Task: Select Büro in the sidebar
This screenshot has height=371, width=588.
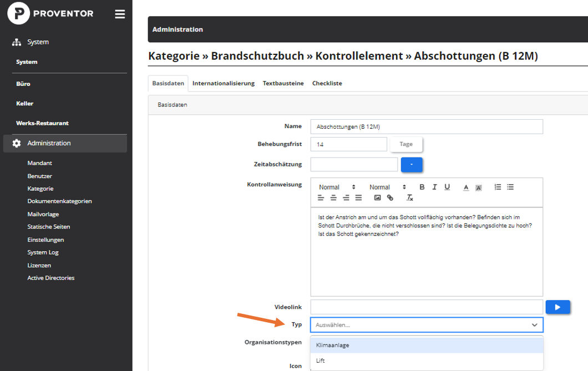Action: tap(23, 84)
